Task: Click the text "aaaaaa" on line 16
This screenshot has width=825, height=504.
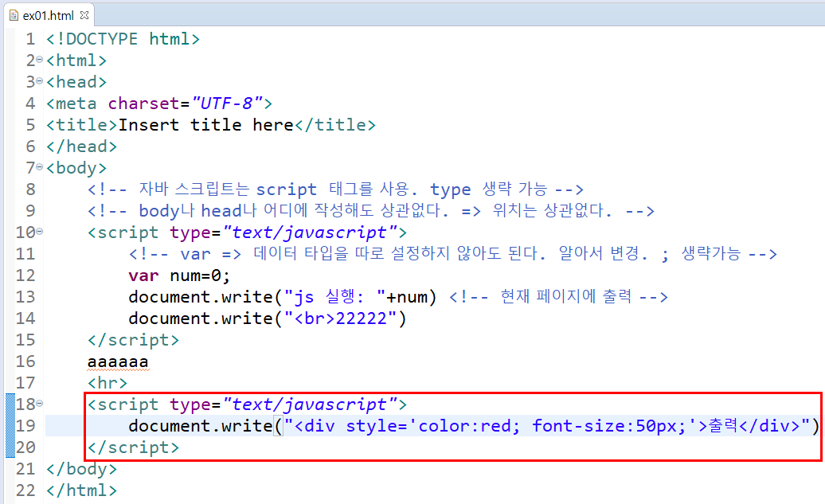Action: 119,362
